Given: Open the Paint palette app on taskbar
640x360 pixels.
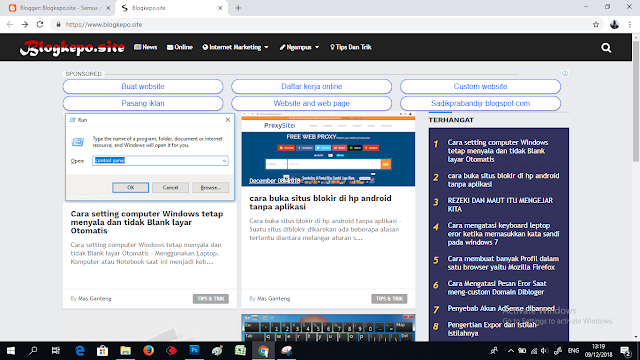Looking at the screenshot, I should pos(217,351).
